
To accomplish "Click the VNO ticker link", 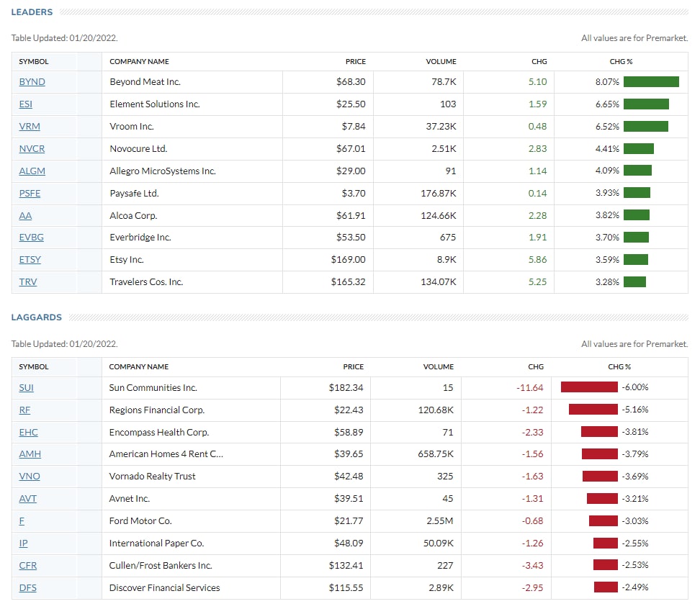I will (x=30, y=477).
